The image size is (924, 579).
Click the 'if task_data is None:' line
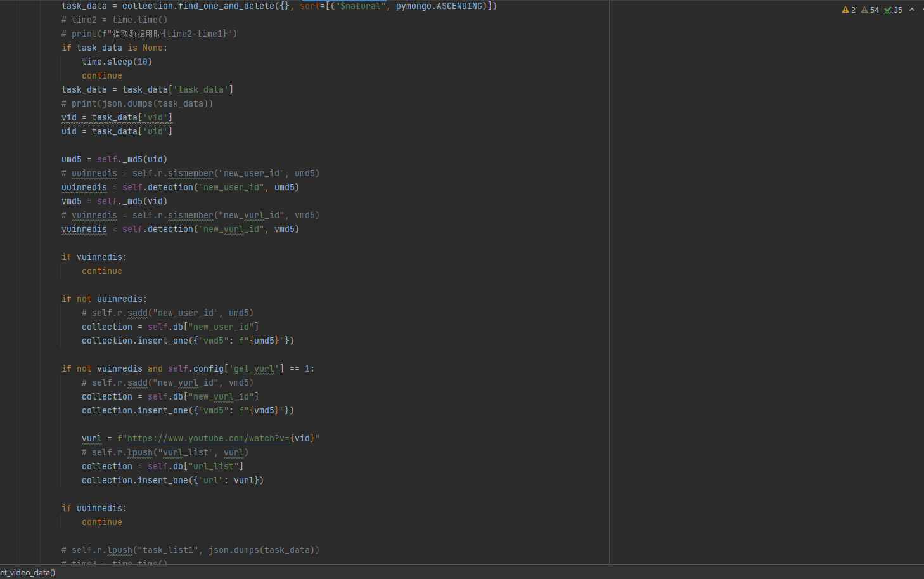114,48
